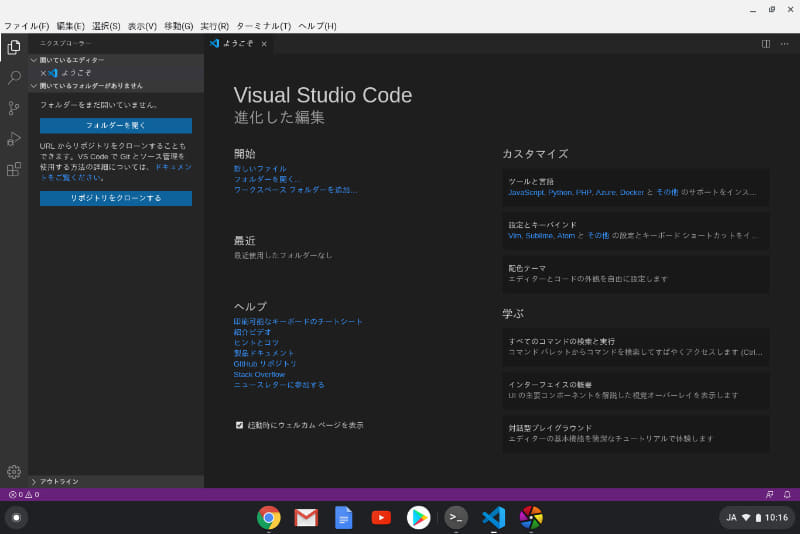This screenshot has height=534, width=800.
Task: Close ようこそ in the open editors list
Action: tap(43, 73)
